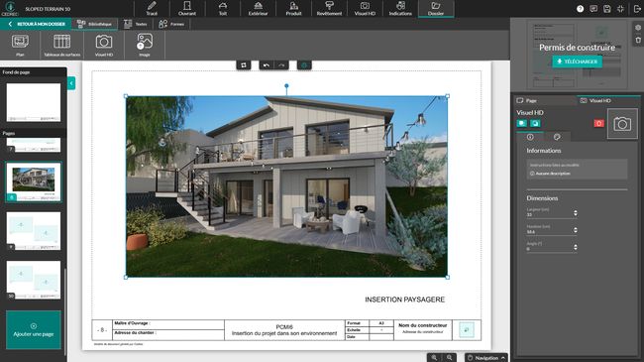Switch to the Textes tab
This screenshot has width=644, height=362.
click(x=136, y=24)
